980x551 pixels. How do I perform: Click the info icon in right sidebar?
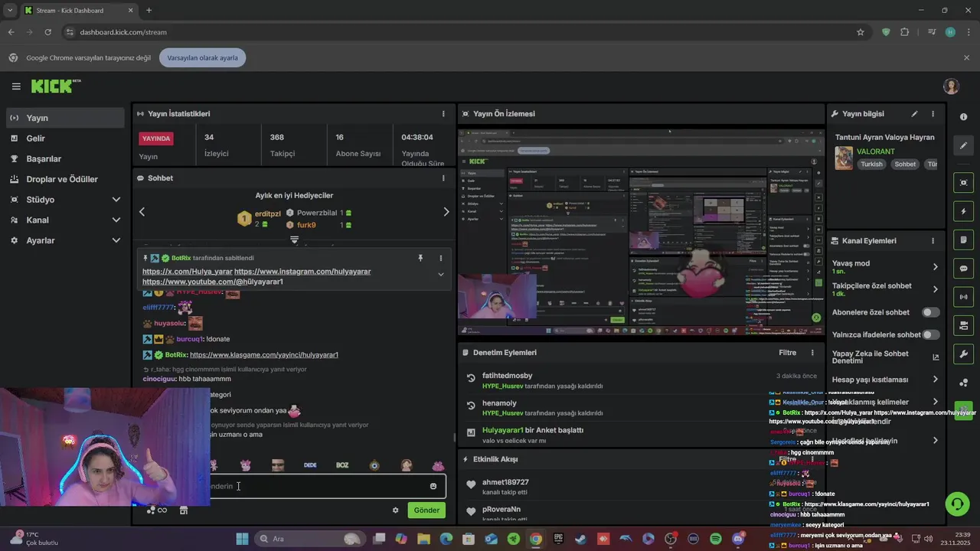pos(963,117)
